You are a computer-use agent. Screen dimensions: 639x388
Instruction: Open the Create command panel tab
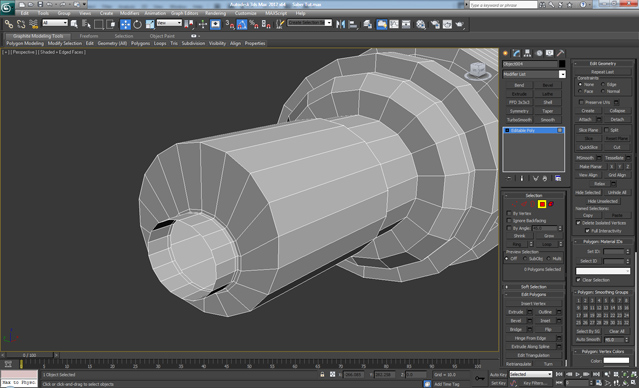[x=506, y=53]
